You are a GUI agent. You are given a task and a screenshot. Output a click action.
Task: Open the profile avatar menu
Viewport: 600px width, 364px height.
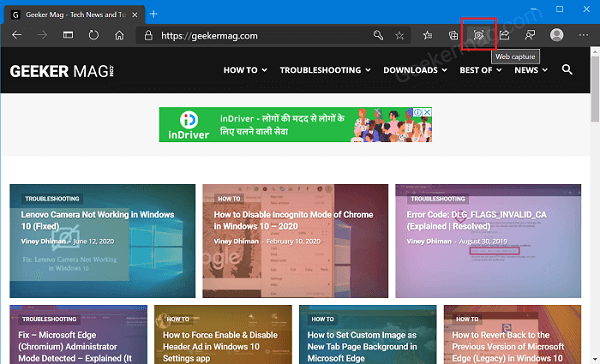tap(556, 35)
